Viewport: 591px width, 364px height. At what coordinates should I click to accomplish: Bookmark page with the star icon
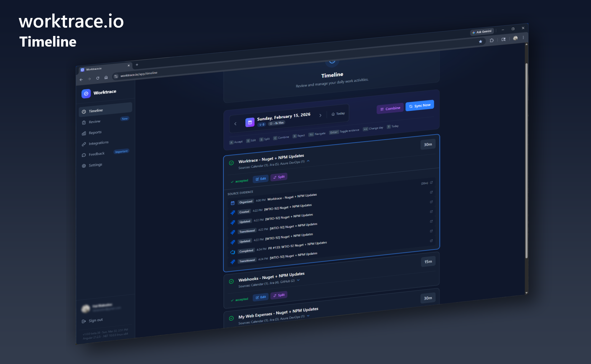click(x=480, y=42)
